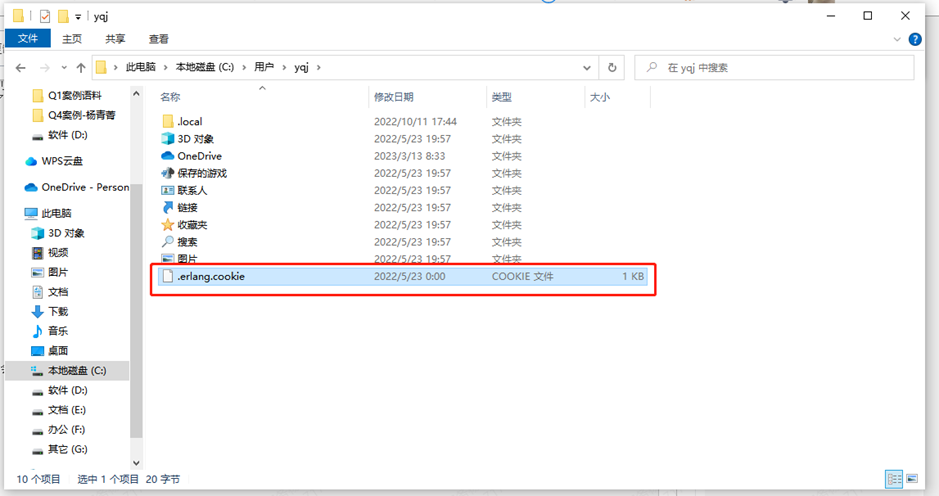Open 办公 (F:) drive in navigation pane
Image resolution: width=939 pixels, height=496 pixels.
66,430
